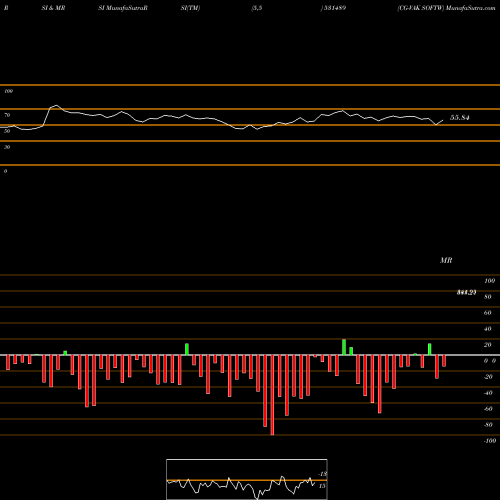The image size is (500, 500).
Task: Click the -100 label on MR axis
Action: pos(490,441)
